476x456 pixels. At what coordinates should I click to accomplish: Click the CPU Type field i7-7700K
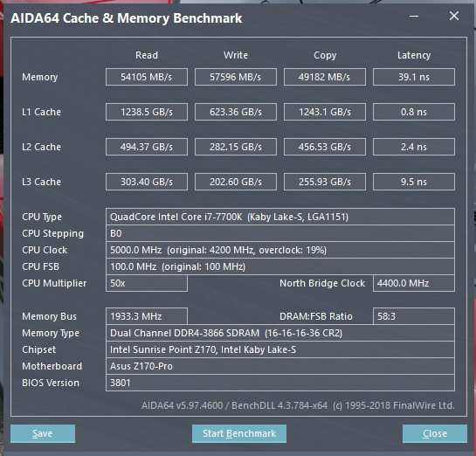(x=280, y=217)
